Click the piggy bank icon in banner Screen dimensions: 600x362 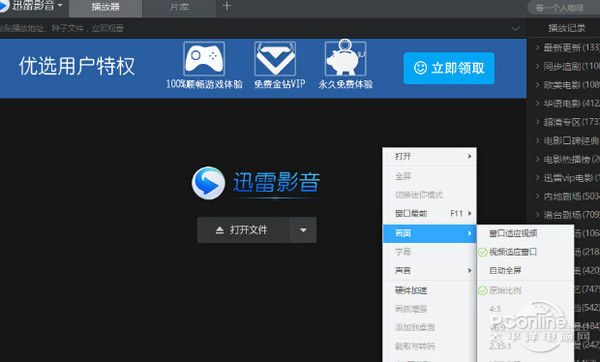(346, 58)
